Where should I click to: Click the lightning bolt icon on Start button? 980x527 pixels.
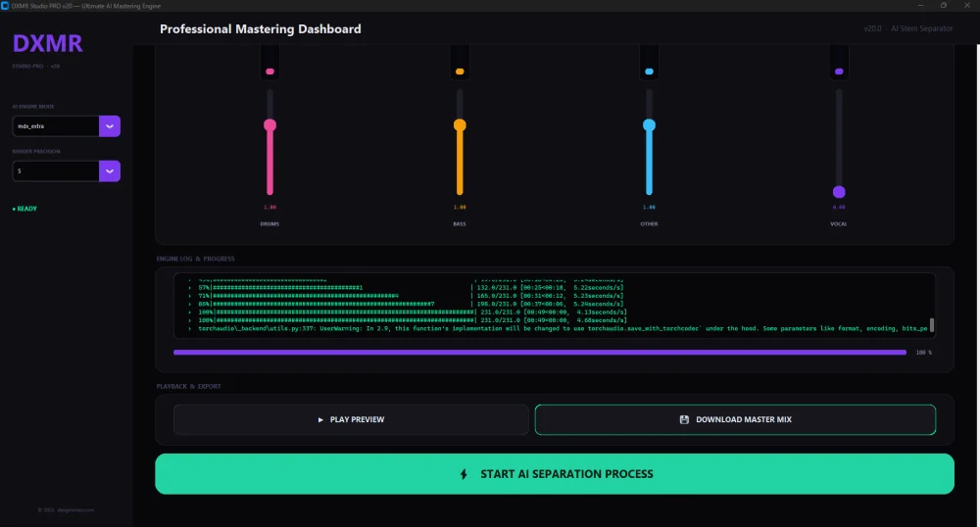(464, 474)
